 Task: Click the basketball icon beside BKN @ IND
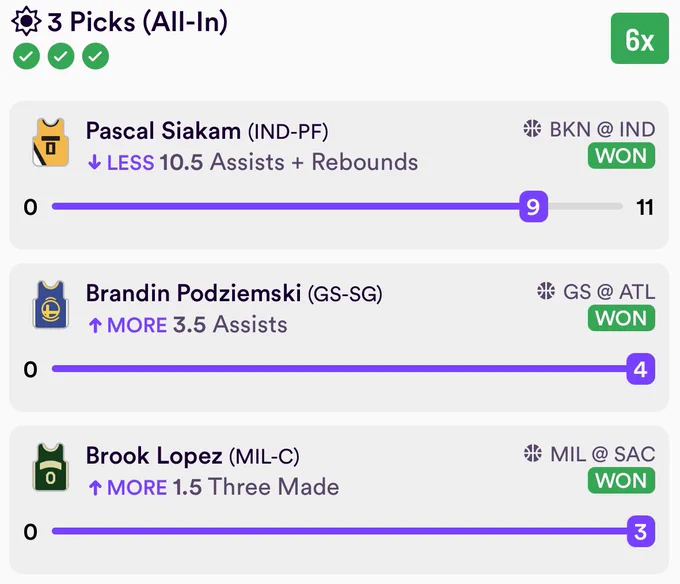click(x=532, y=129)
